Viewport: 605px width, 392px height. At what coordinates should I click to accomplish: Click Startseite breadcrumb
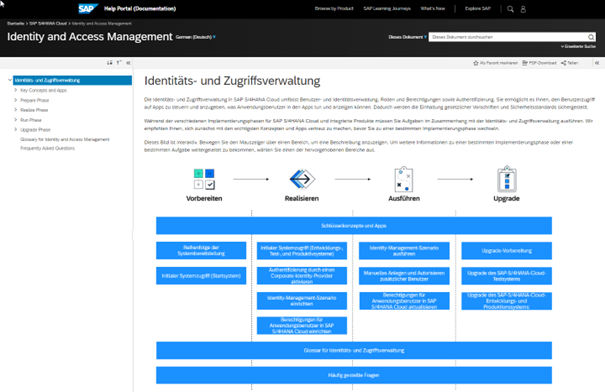[x=15, y=24]
